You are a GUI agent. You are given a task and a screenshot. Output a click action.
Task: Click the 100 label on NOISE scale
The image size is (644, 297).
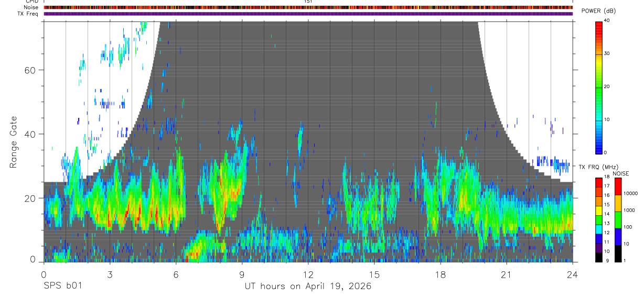click(x=628, y=227)
